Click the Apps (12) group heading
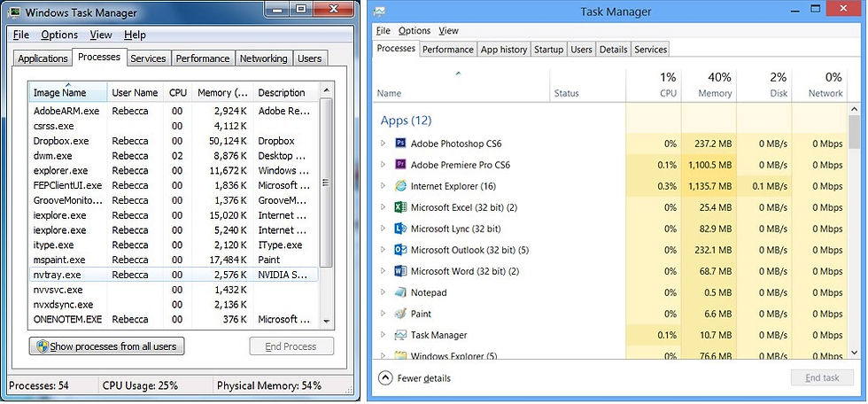Image resolution: width=868 pixels, height=404 pixels. [x=406, y=120]
